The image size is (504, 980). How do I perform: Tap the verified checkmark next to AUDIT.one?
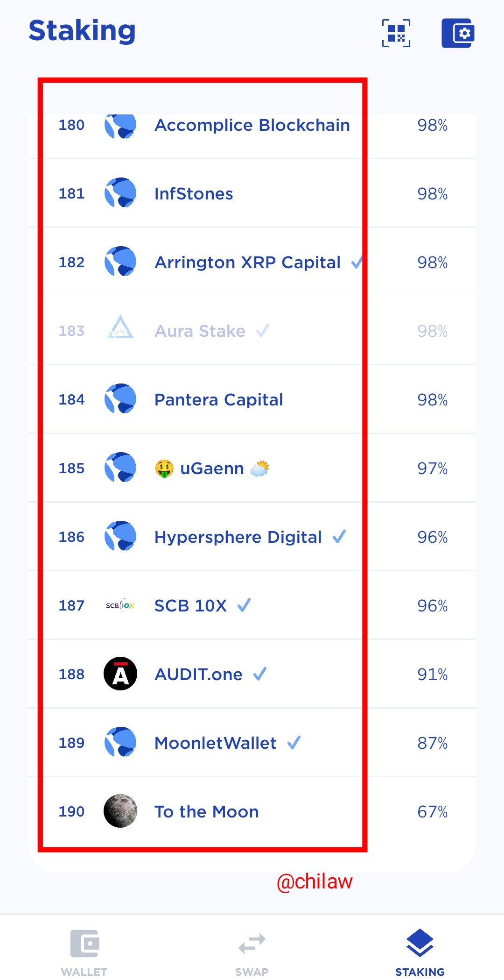point(260,674)
